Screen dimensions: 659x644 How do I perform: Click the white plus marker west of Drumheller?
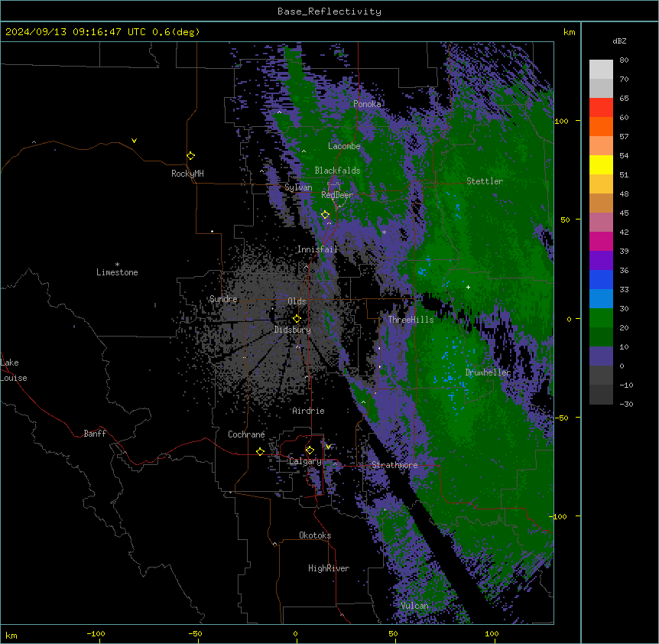coord(468,287)
